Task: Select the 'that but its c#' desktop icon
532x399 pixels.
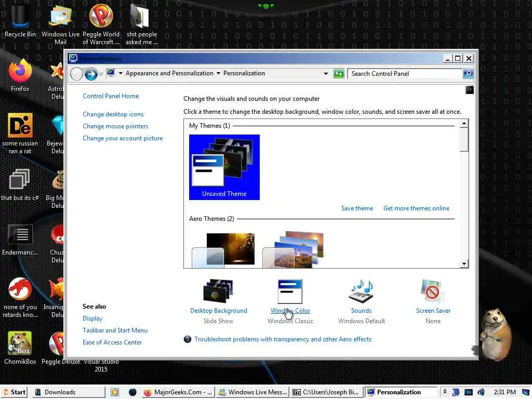Action: [20, 184]
